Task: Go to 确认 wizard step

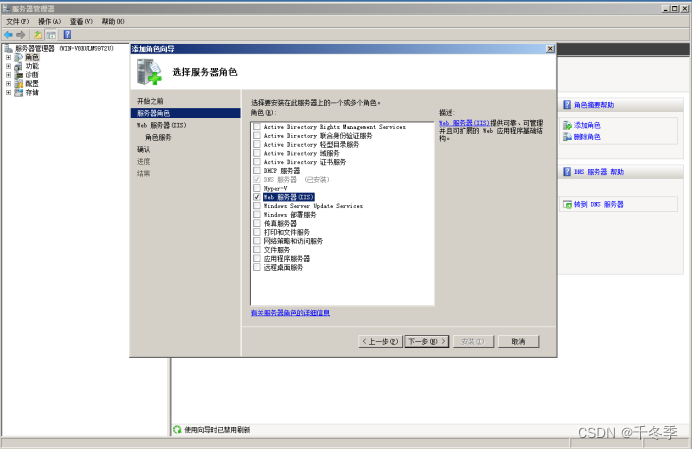Action: (x=143, y=149)
